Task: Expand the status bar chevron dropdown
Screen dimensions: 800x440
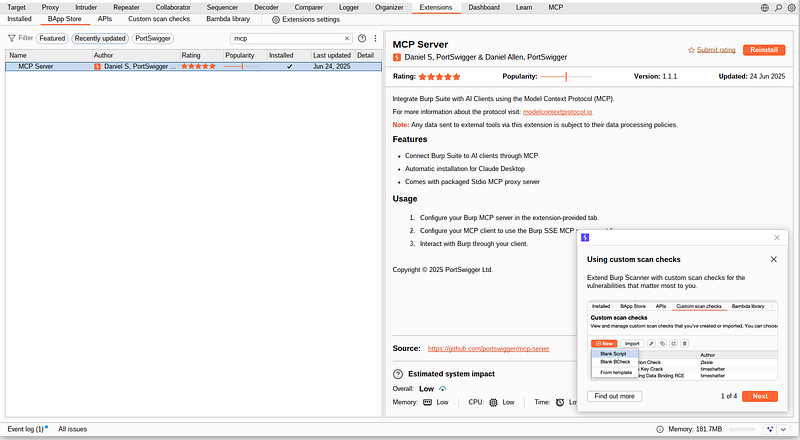Action: (x=784, y=429)
